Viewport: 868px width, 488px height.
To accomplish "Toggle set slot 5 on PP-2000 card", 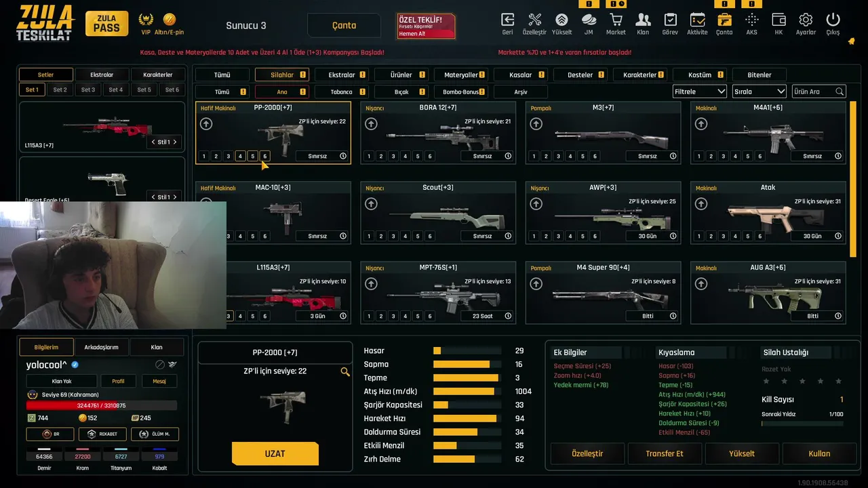I will (253, 156).
